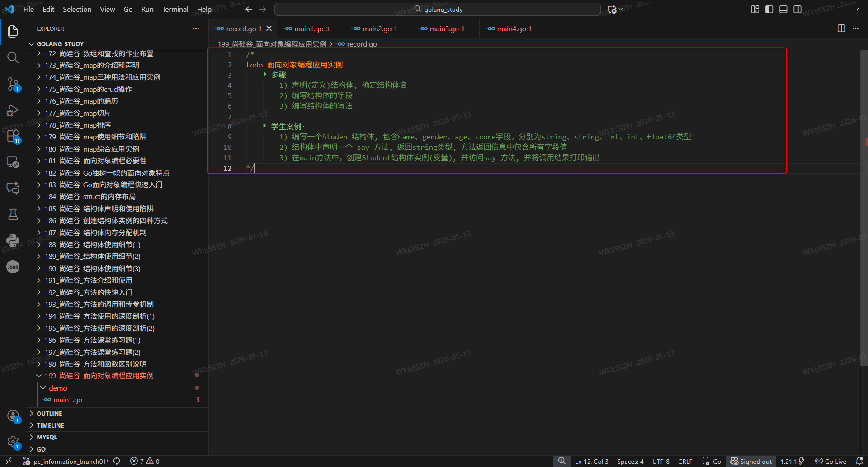Open the Testing flask view
The width and height of the screenshot is (868, 467).
pyautogui.click(x=13, y=214)
